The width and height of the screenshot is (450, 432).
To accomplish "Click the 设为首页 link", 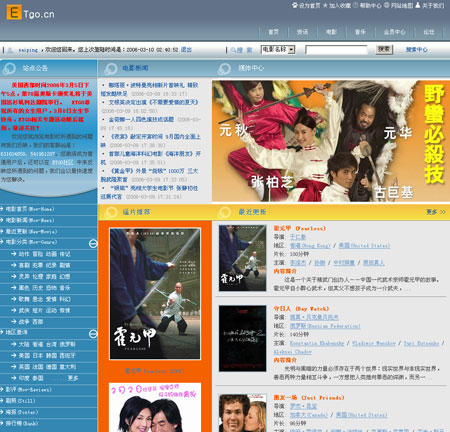I will (309, 5).
